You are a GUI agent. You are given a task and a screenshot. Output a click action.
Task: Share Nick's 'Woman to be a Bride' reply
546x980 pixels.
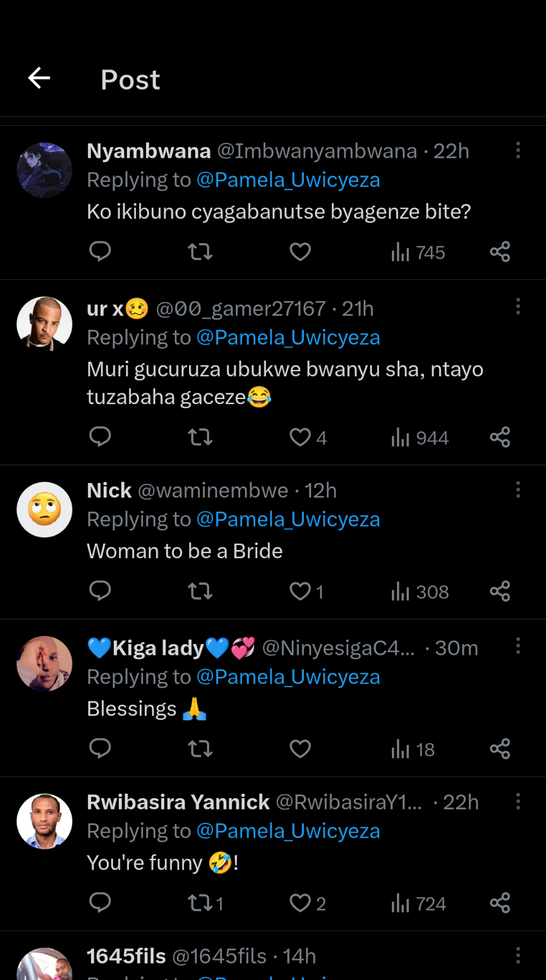tap(500, 592)
